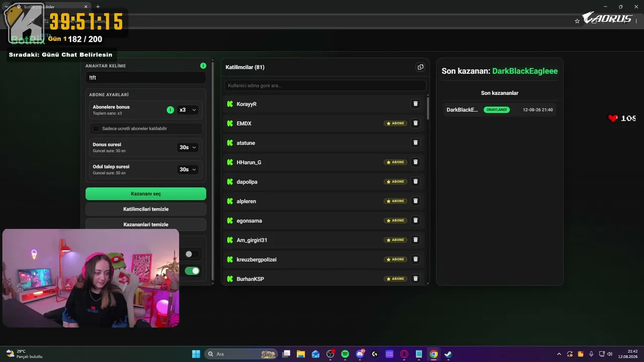Viewport: 644px width, 362px height.
Task: Click the settings panel scrollbar
Action: pyautogui.click(x=213, y=171)
